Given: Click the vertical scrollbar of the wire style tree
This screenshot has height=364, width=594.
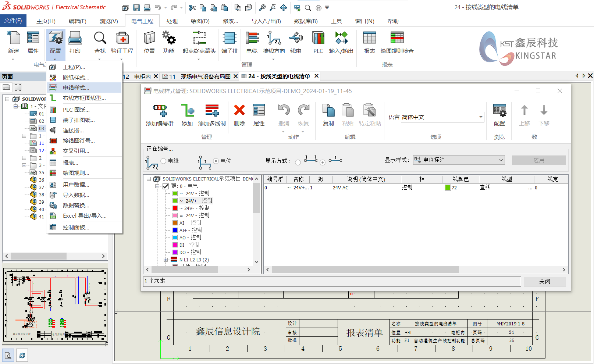Looking at the screenshot, I should click(x=256, y=198).
